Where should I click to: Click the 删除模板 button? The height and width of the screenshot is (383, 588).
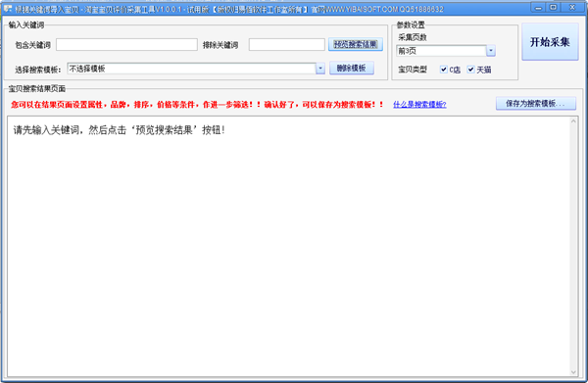click(x=352, y=69)
